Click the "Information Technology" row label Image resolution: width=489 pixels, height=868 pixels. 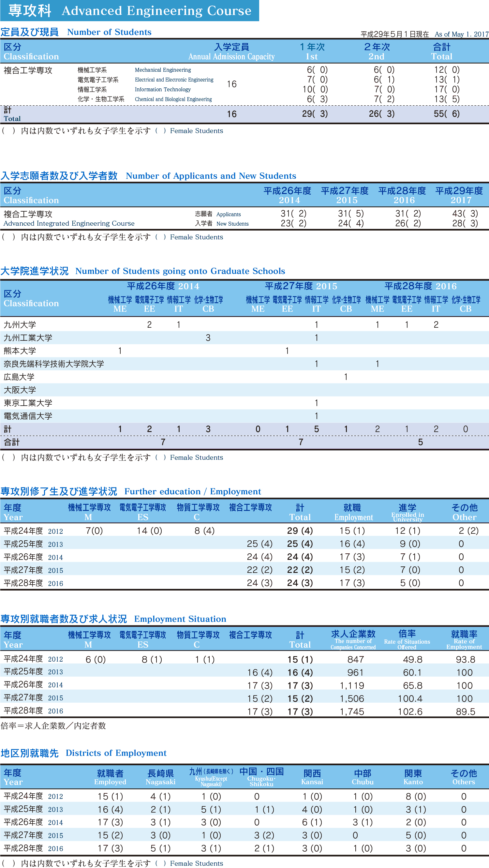163,89
